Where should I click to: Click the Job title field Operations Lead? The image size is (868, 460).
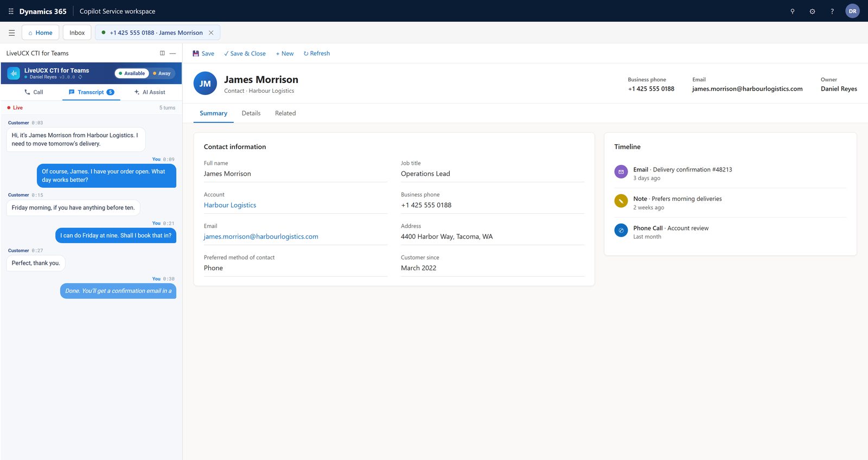pyautogui.click(x=493, y=174)
